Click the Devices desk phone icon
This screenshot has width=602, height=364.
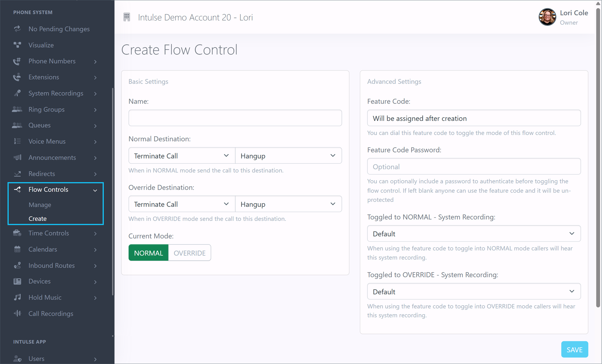(17, 281)
